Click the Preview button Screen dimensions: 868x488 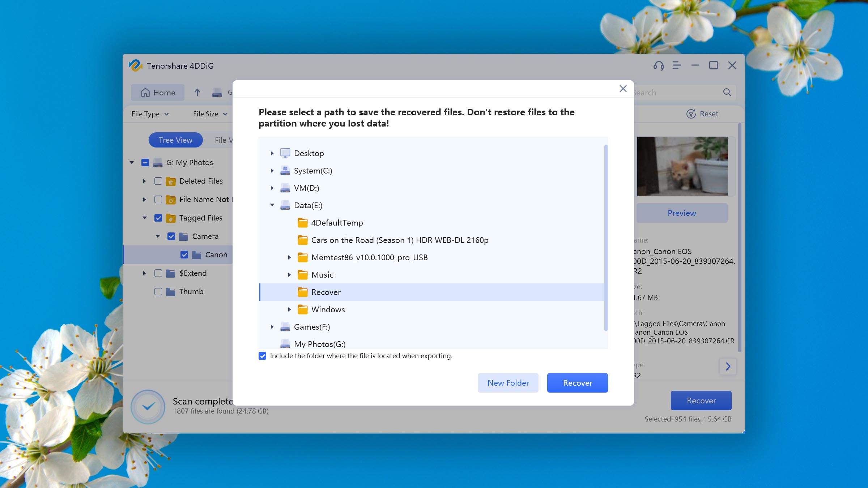(x=682, y=213)
